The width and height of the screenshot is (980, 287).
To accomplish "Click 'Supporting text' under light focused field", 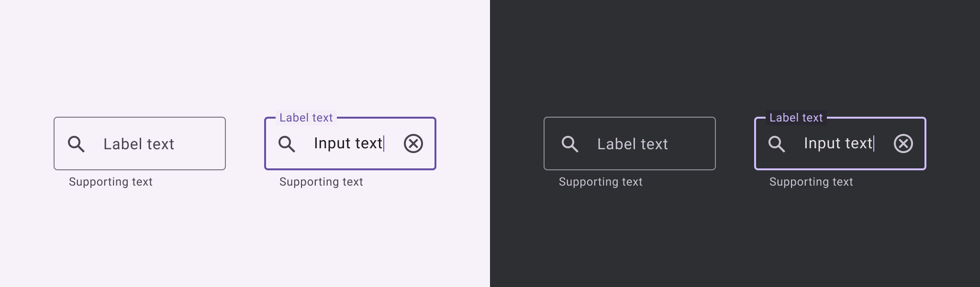I will pyautogui.click(x=321, y=182).
